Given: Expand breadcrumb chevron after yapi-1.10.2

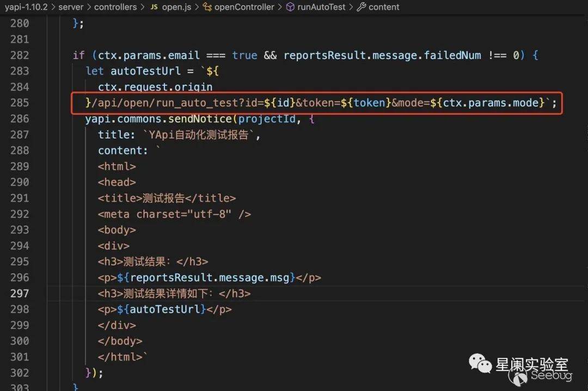Looking at the screenshot, I should coord(53,7).
